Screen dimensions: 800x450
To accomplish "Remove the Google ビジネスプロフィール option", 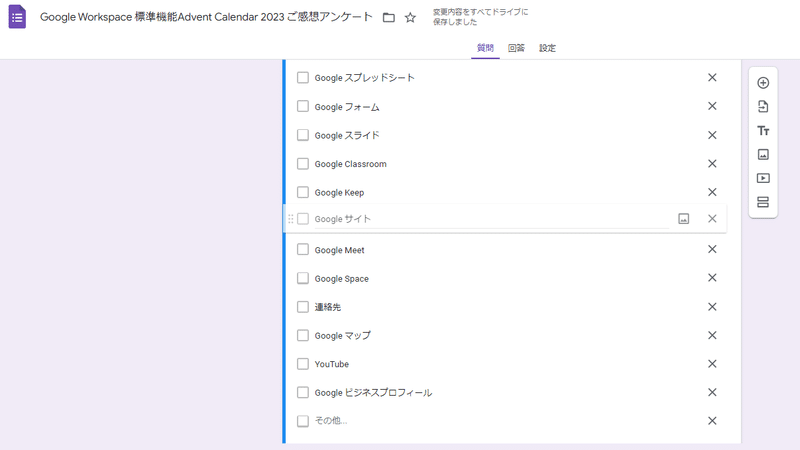I will tap(712, 392).
